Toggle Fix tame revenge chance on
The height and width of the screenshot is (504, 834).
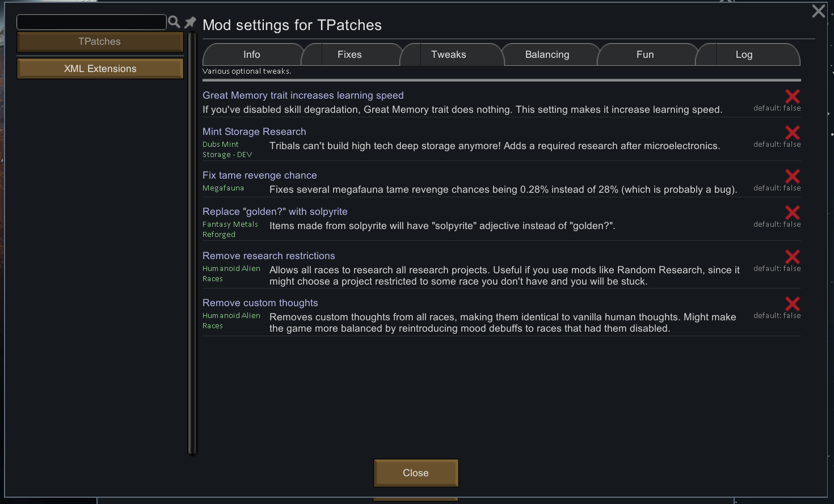(x=792, y=176)
